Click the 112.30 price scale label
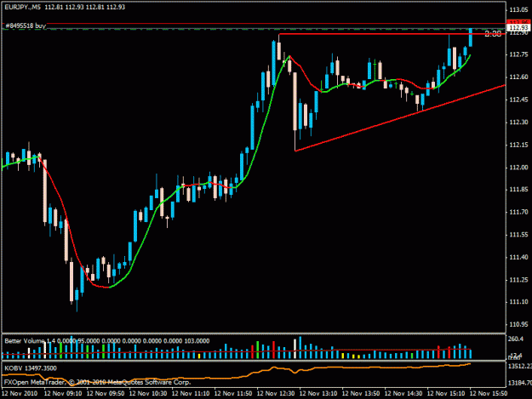This screenshot has width=532, height=399. pyautogui.click(x=518, y=122)
